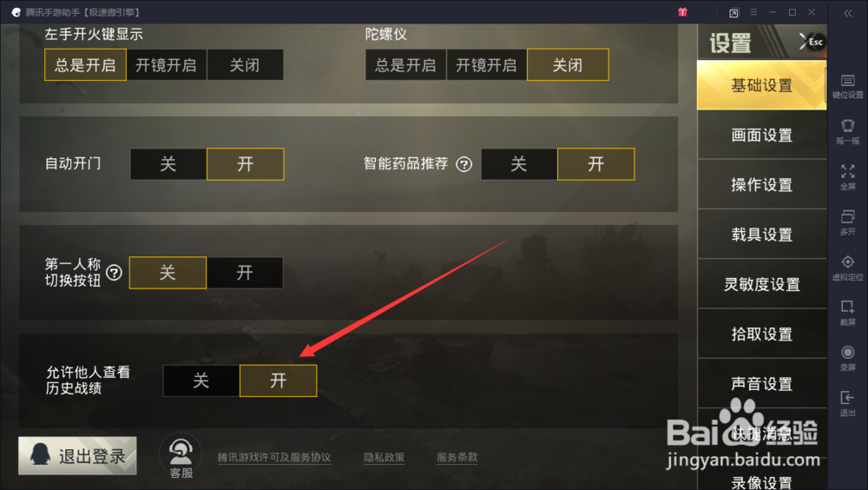Toggle 全屏 fullscreen mode icon
Image resolution: width=868 pixels, height=490 pixels.
[847, 177]
